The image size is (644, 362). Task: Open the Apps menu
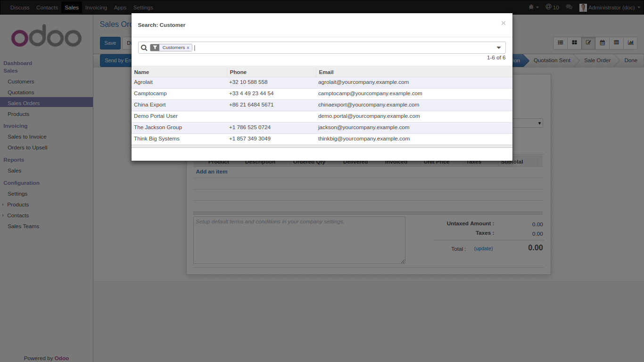click(x=120, y=8)
